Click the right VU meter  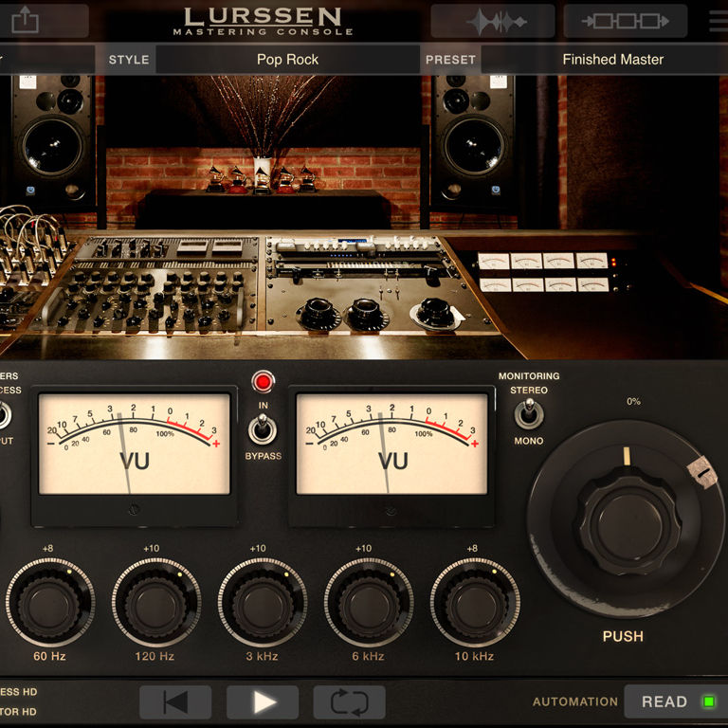[x=391, y=445]
